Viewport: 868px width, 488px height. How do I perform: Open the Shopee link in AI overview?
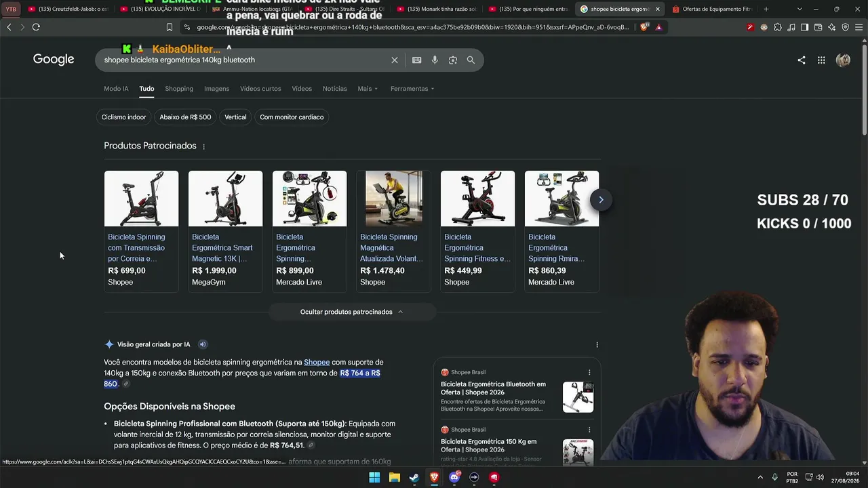point(317,362)
